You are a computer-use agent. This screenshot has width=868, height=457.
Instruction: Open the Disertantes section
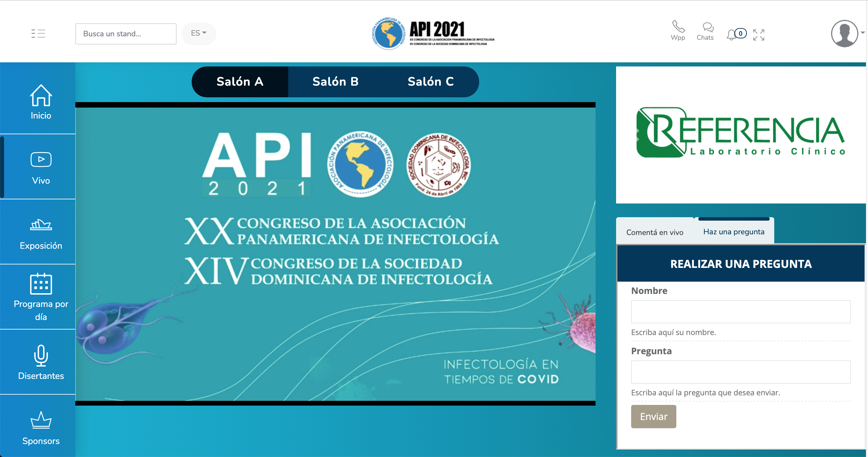pyautogui.click(x=41, y=362)
